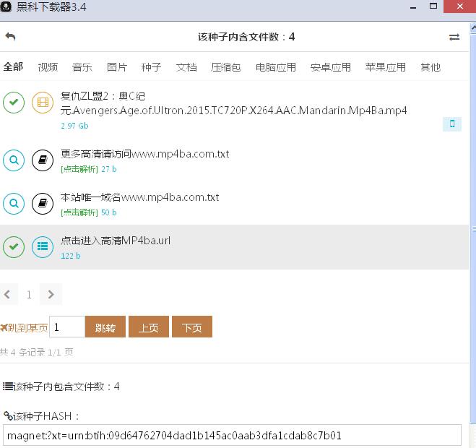
Task: Toggle the check mark for the Avengers mp4 file
Action: [14, 103]
